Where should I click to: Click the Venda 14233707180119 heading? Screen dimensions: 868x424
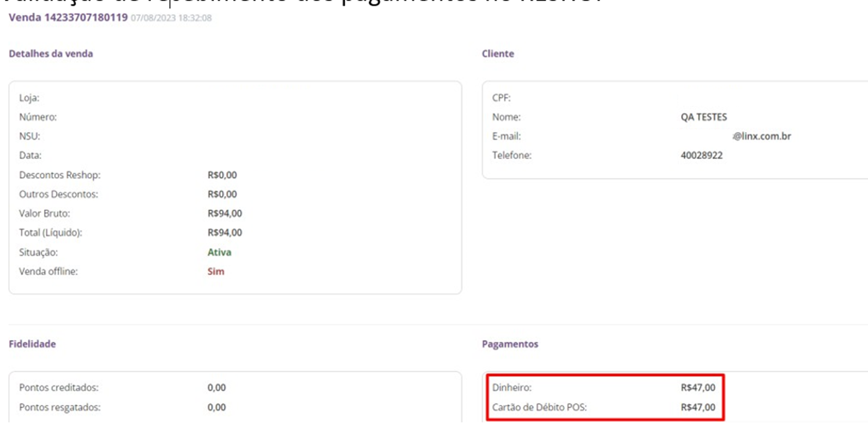(68, 17)
